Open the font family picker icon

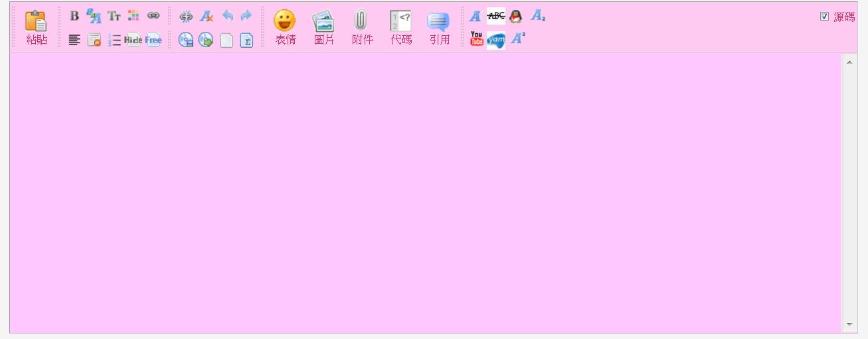point(94,15)
